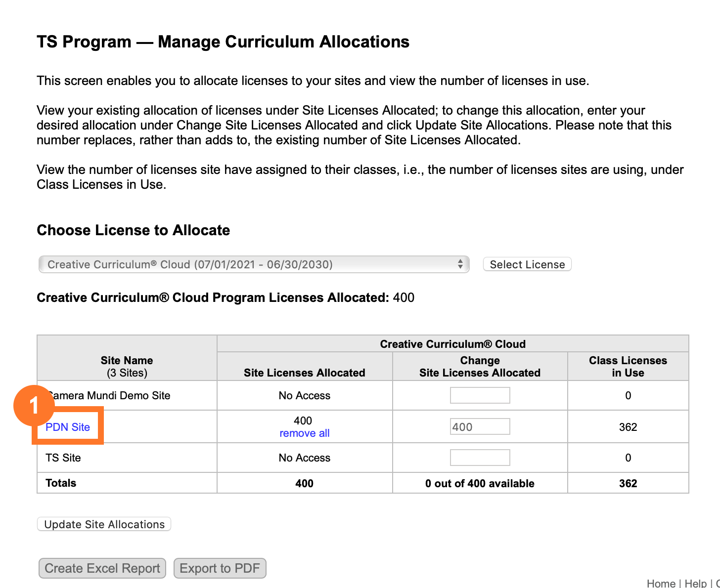Click the remove all link for PDN Site
The height and width of the screenshot is (588, 720).
[x=304, y=433]
